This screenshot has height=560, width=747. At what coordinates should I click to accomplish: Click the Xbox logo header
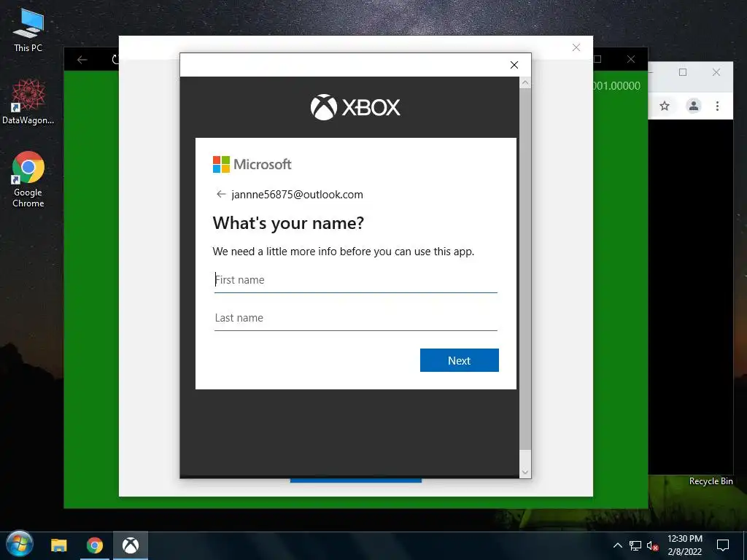click(355, 107)
